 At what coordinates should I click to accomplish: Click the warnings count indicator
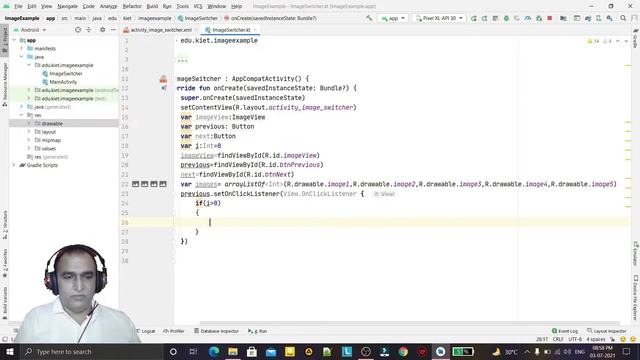(x=593, y=41)
